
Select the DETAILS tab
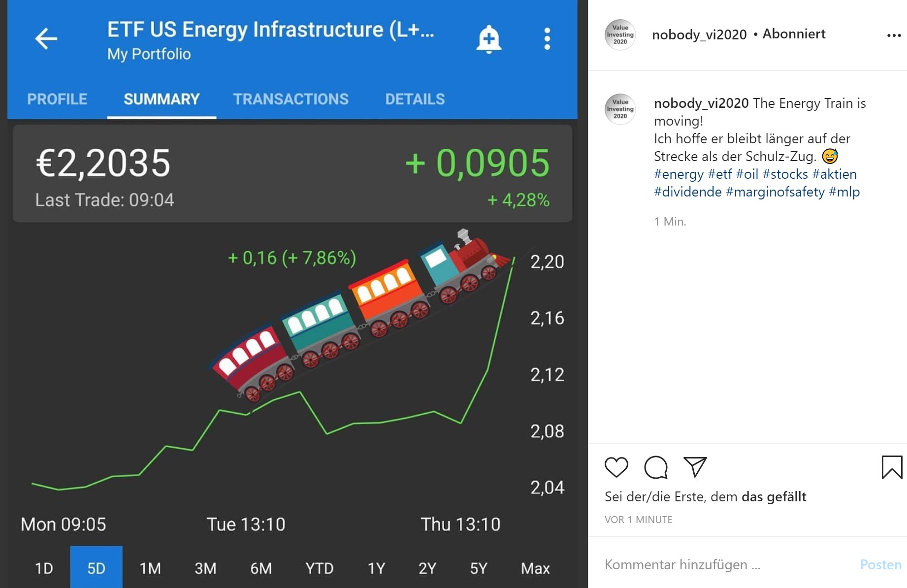click(415, 99)
